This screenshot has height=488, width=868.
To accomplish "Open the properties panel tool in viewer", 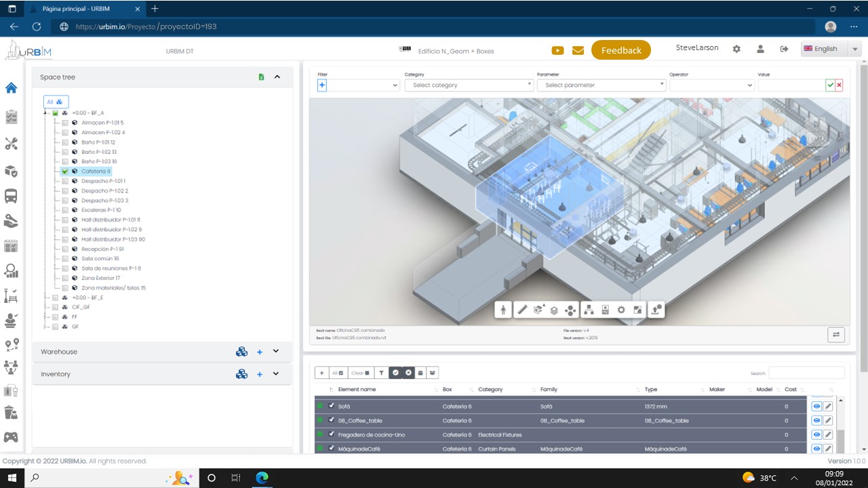I will 605,310.
